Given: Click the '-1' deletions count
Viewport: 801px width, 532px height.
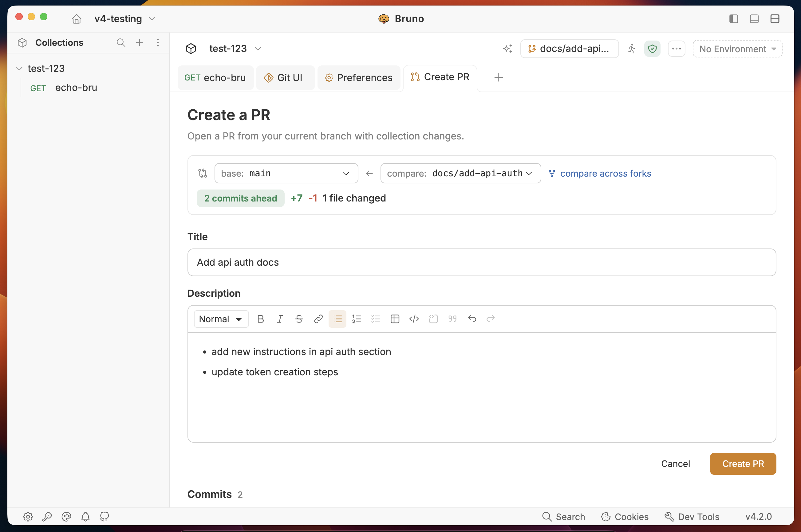Looking at the screenshot, I should [x=313, y=198].
